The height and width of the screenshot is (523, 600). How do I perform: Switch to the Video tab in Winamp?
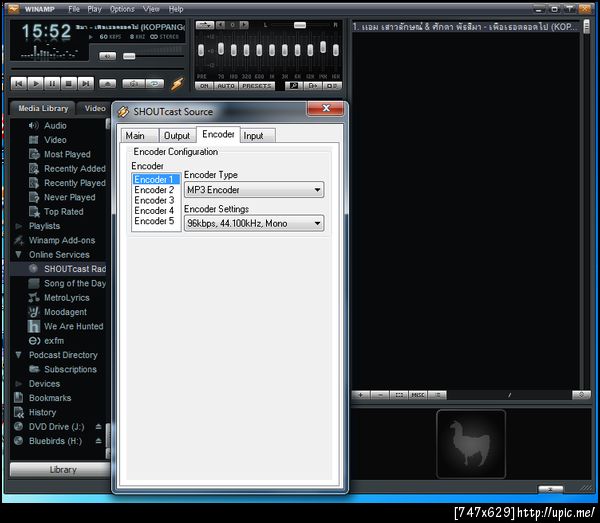(95, 109)
